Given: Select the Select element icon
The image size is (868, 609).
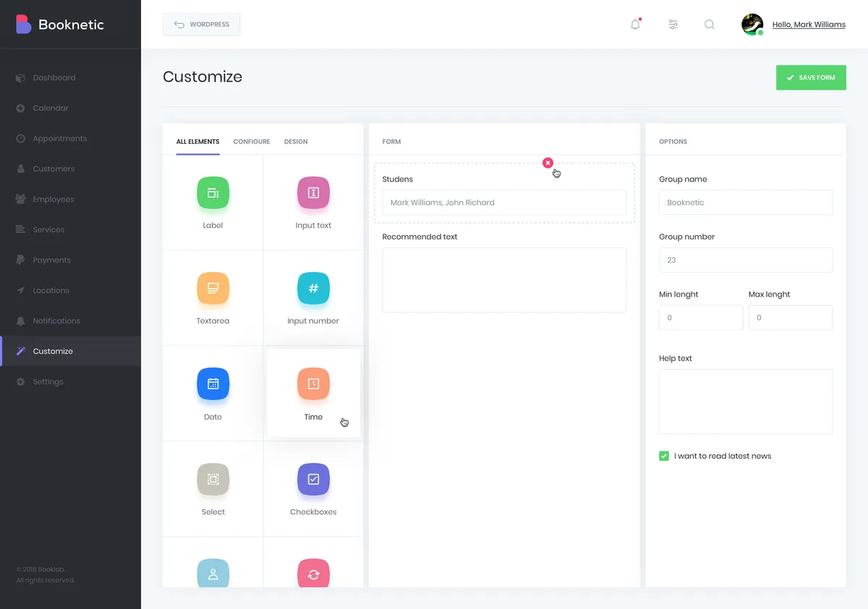Looking at the screenshot, I should tap(213, 479).
